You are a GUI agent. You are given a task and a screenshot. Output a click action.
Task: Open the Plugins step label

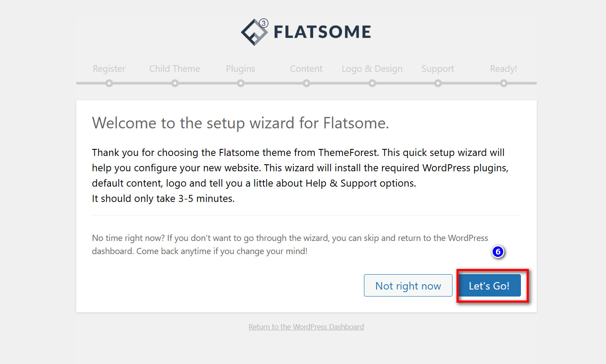[x=240, y=69]
